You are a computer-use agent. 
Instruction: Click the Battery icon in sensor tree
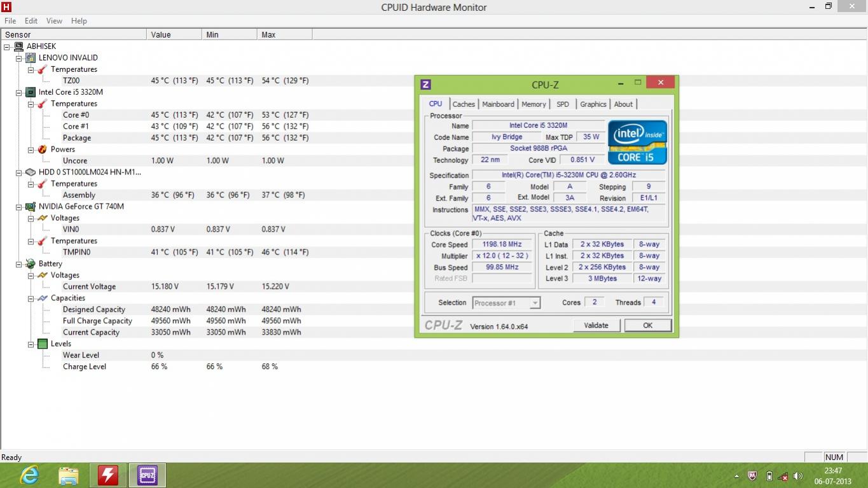click(31, 264)
